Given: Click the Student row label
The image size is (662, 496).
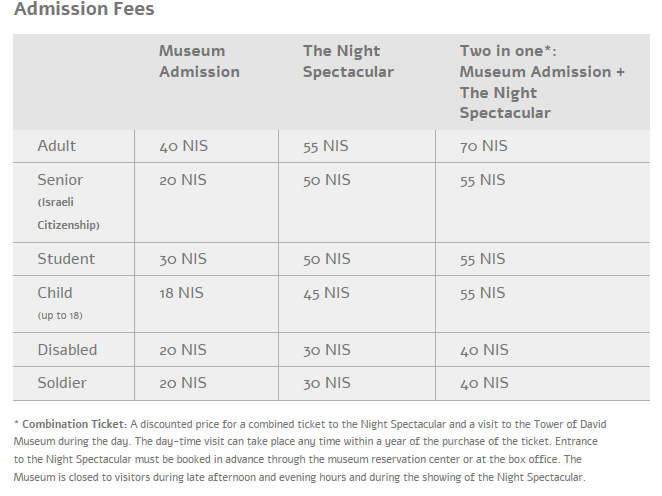Looking at the screenshot, I should click(x=66, y=259).
